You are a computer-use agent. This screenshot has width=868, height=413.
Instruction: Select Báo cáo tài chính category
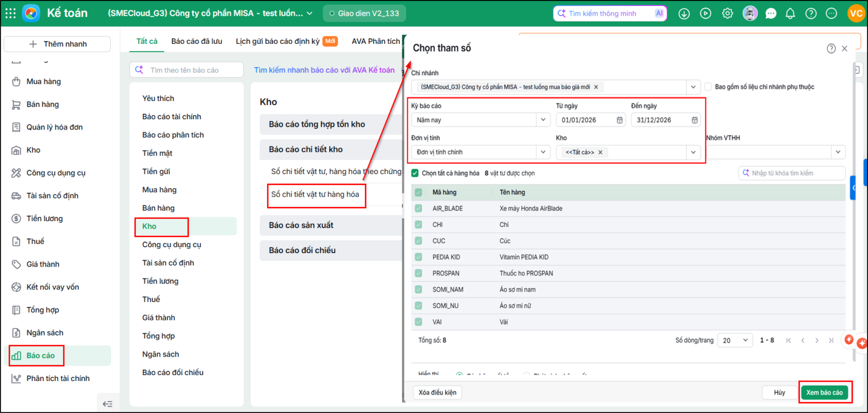click(171, 117)
